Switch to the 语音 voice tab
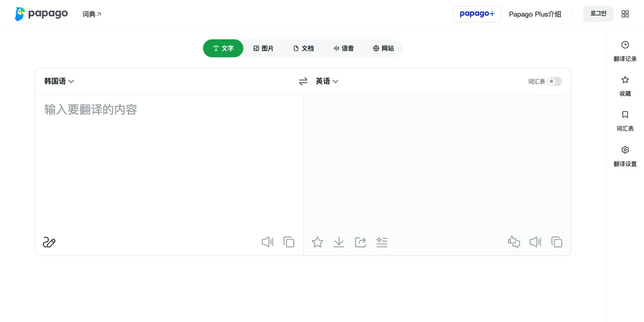The height and width of the screenshot is (322, 644). tap(344, 48)
